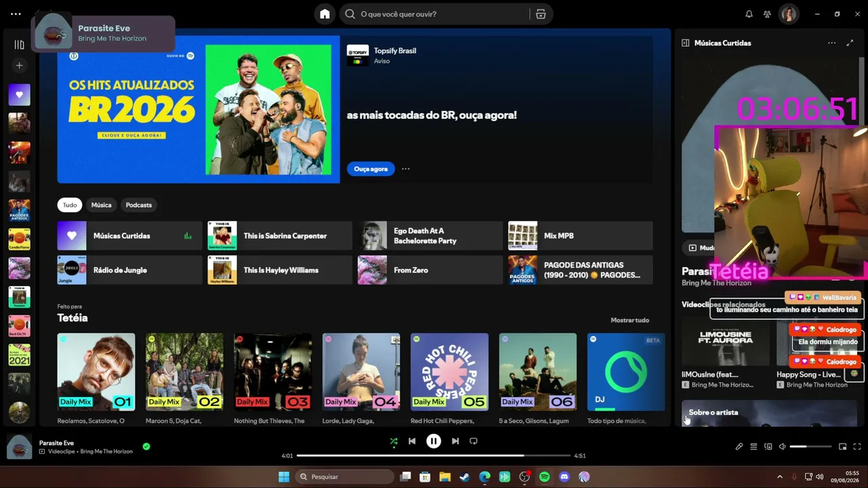
Task: Open the taskbar clock and date
Action: 844,476
